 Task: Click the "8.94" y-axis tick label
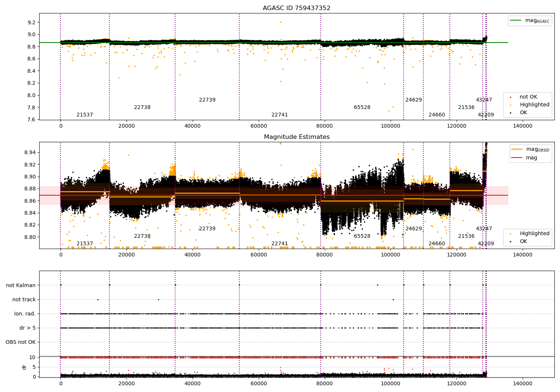click(x=30, y=152)
